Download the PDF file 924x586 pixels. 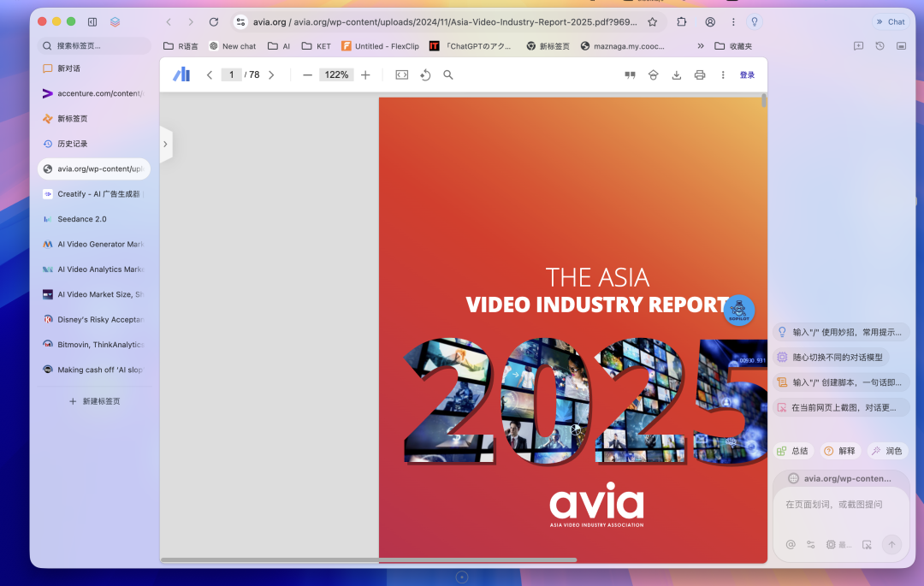(677, 74)
